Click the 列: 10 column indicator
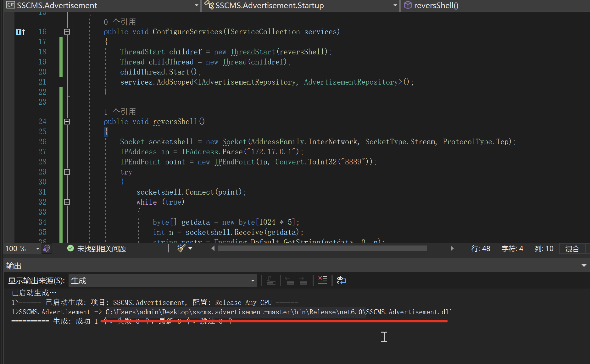 [x=544, y=249]
